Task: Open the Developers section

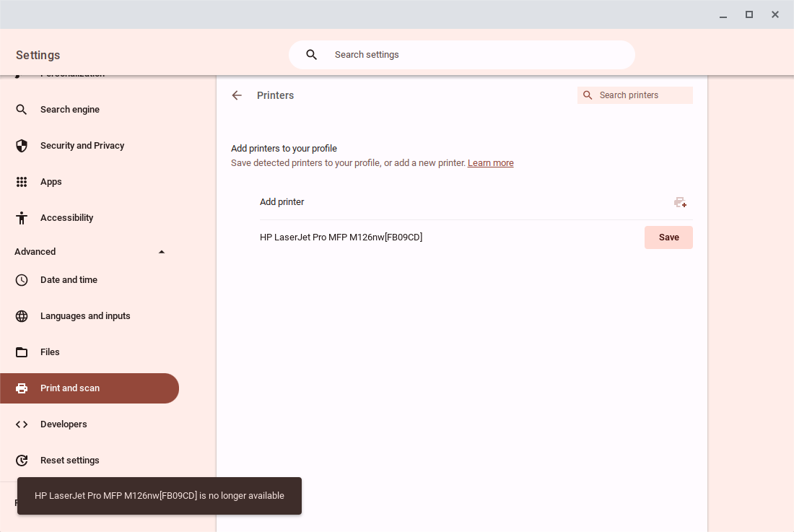Action: (x=90, y=424)
